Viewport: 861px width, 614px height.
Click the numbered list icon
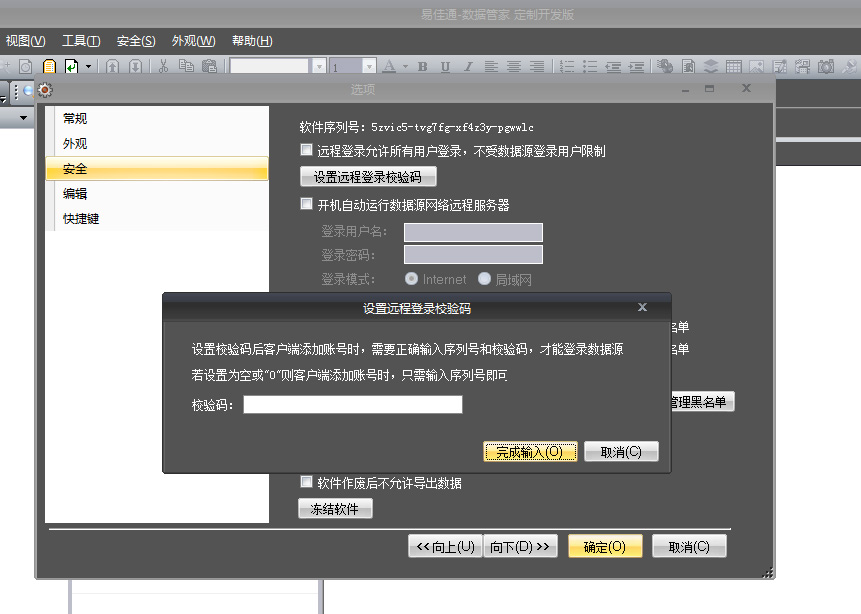coord(567,66)
